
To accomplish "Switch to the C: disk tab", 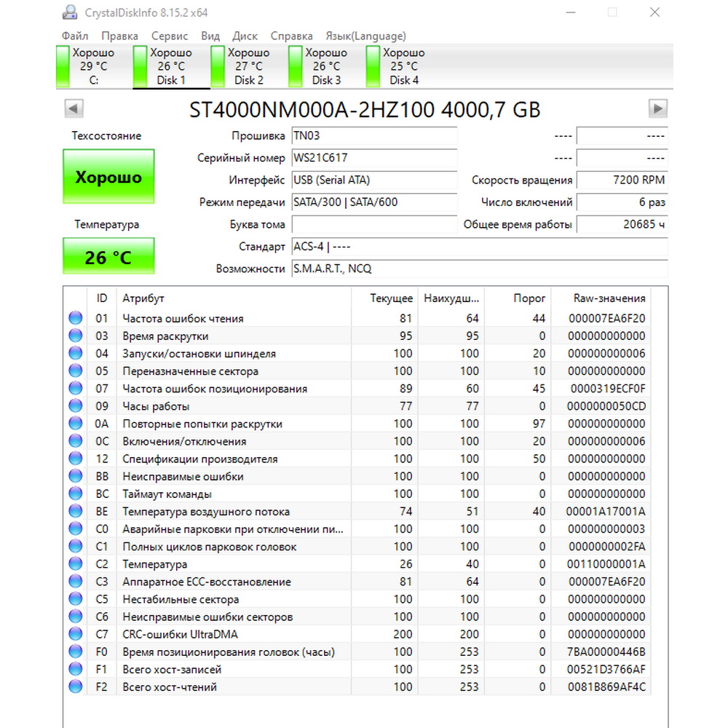I will click(x=93, y=66).
